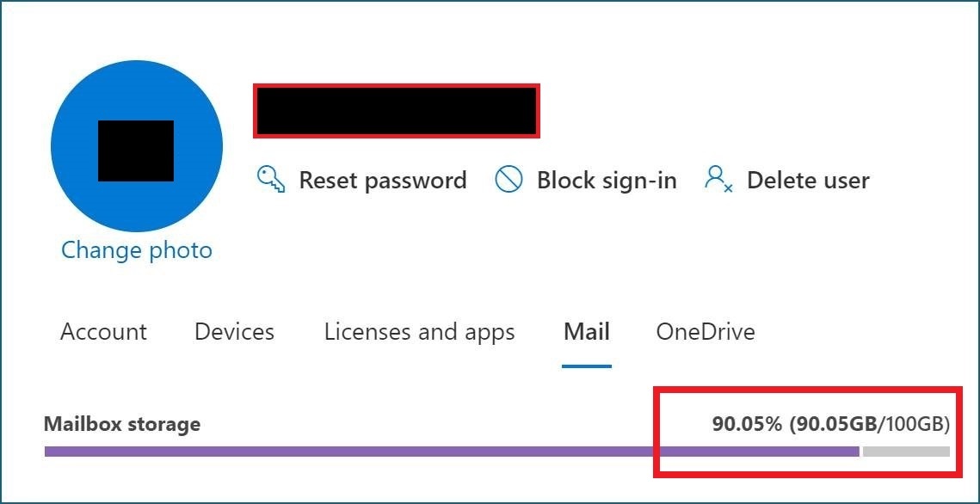Click the person-with-x icon beside Delete user

tap(718, 180)
